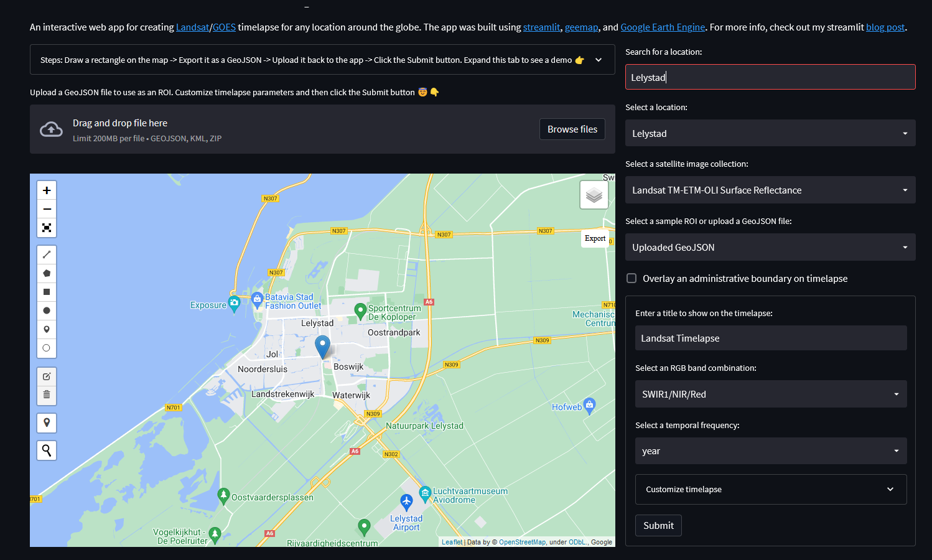Enable fullscreen map view
The height and width of the screenshot is (560, 932).
pyautogui.click(x=47, y=228)
